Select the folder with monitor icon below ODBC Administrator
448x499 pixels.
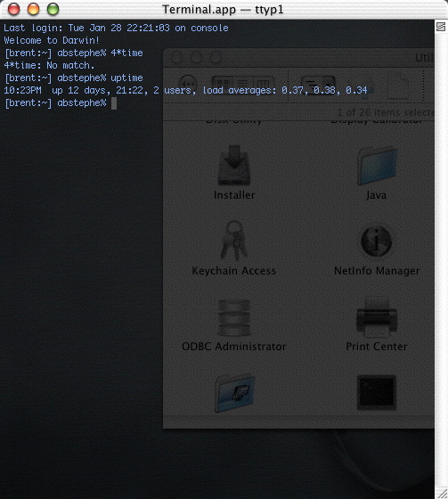pos(235,393)
